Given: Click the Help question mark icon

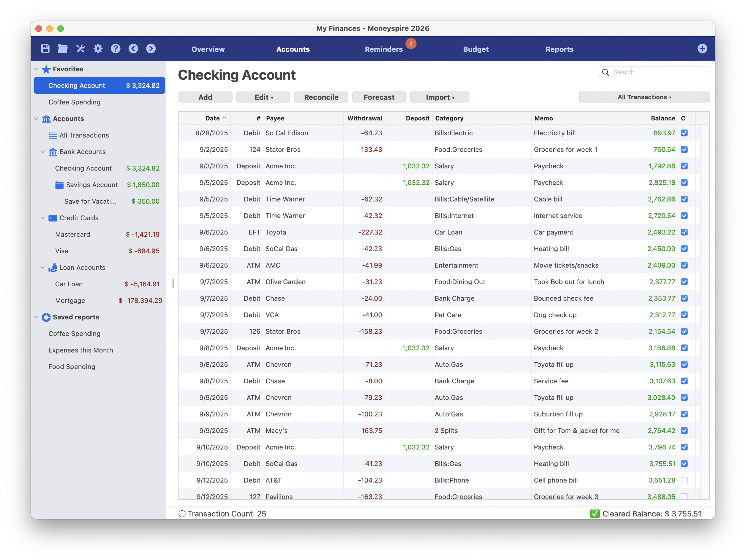Looking at the screenshot, I should tap(115, 49).
